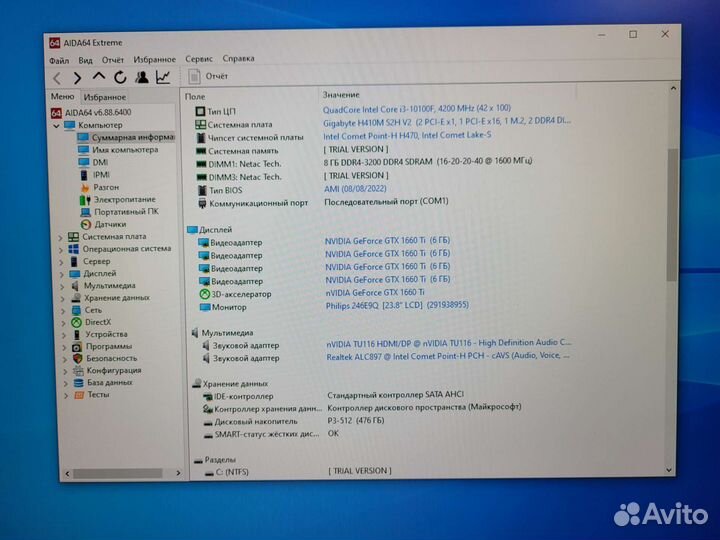Screen dimensions: 720x540
Task: Open Gigabyte H410M S2H V2 link
Action: (447, 122)
